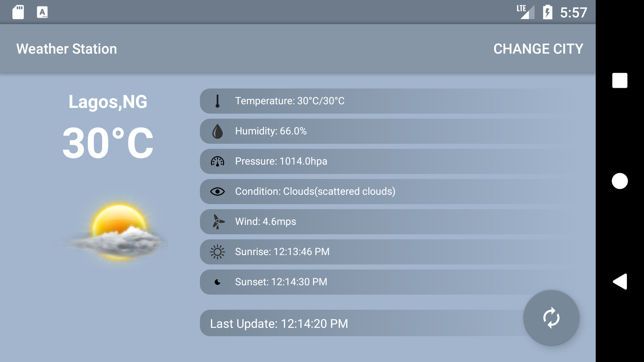Image resolution: width=644 pixels, height=362 pixels.
Task: Click the Pressure gauge icon
Action: pyautogui.click(x=217, y=161)
